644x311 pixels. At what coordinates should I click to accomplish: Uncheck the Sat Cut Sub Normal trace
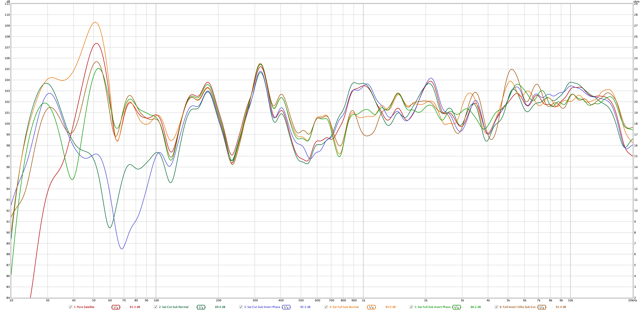[x=156, y=307]
